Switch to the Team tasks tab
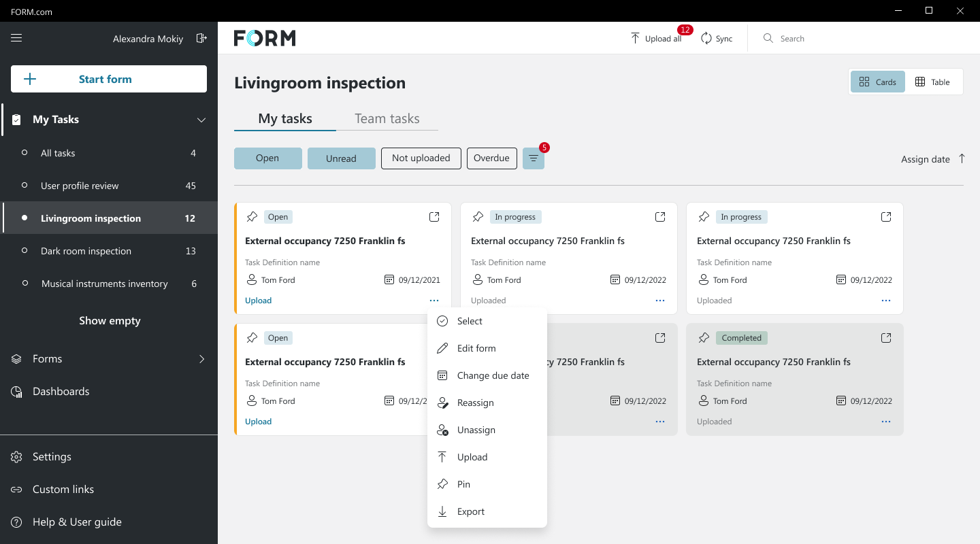This screenshot has width=980, height=544. 387,118
